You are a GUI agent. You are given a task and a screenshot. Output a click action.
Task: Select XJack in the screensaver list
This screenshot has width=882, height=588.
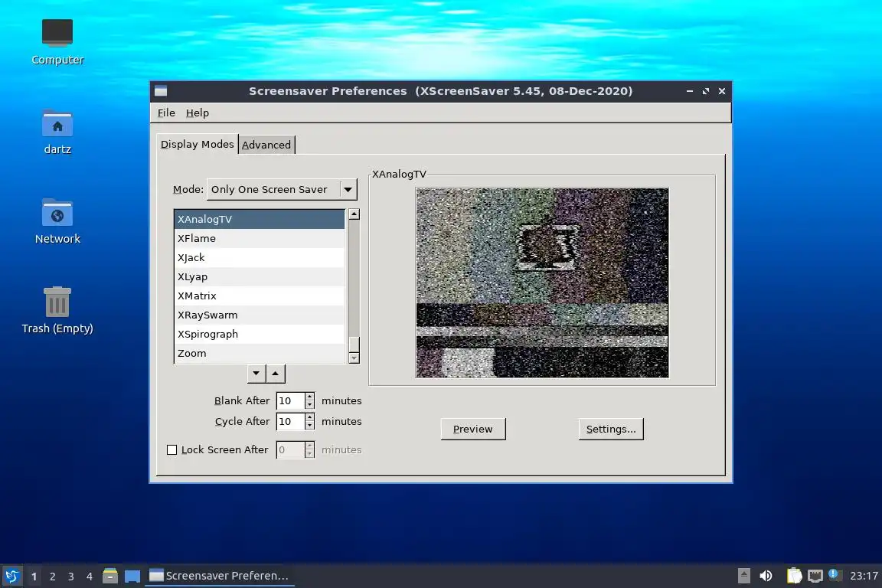(260, 258)
